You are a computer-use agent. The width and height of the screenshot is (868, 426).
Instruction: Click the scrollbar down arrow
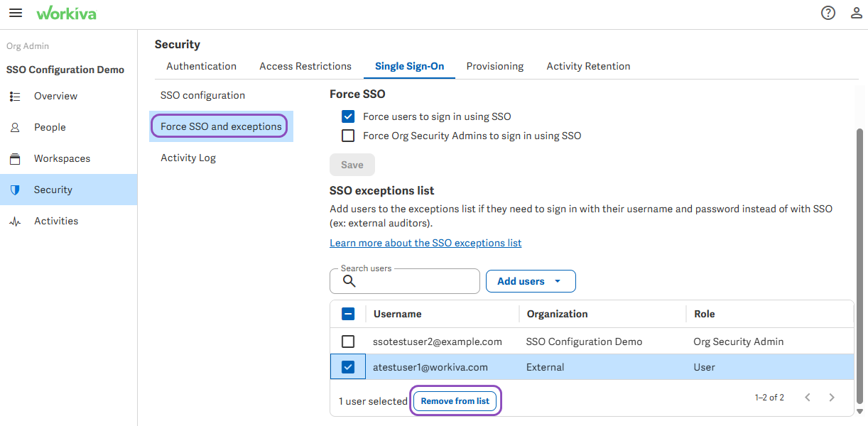[x=861, y=411]
